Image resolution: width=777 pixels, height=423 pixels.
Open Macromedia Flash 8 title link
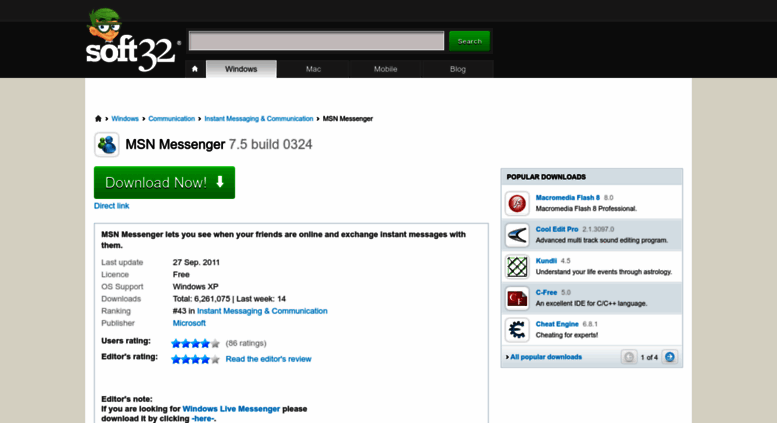click(x=567, y=198)
